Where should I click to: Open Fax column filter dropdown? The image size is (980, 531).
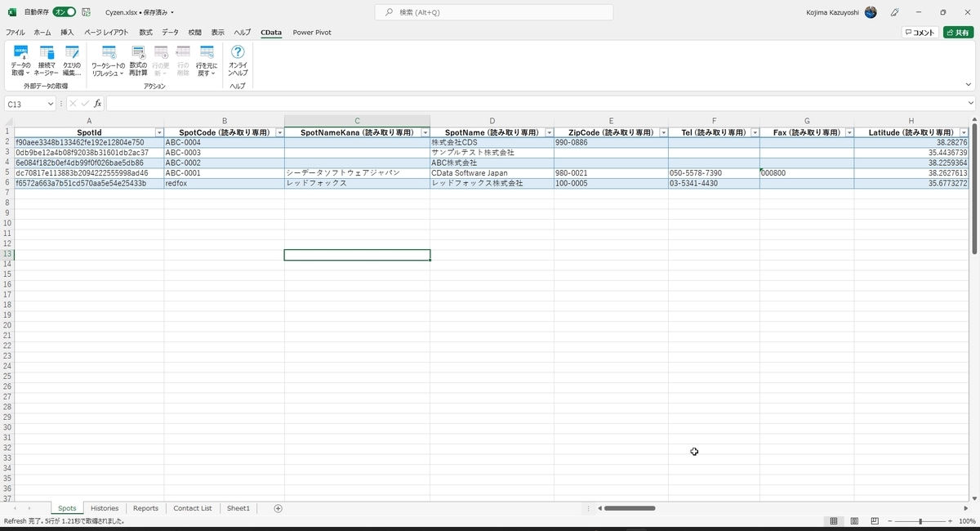[x=849, y=132]
